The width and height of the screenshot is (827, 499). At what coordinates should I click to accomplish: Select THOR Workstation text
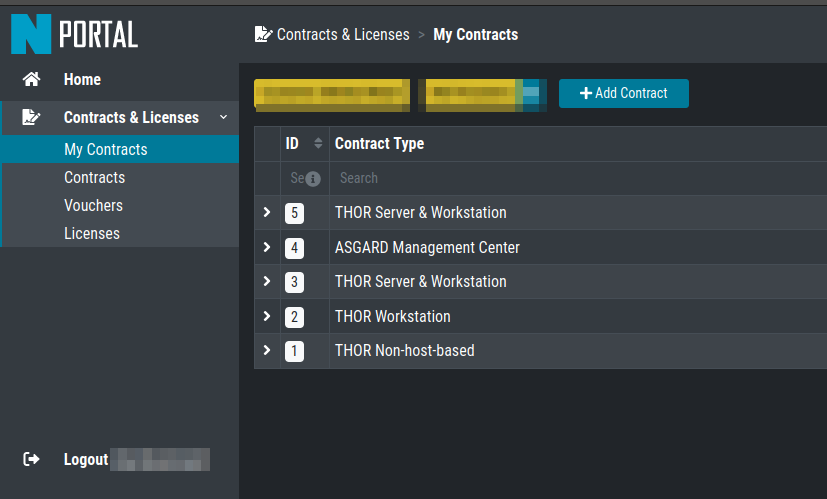pos(392,316)
